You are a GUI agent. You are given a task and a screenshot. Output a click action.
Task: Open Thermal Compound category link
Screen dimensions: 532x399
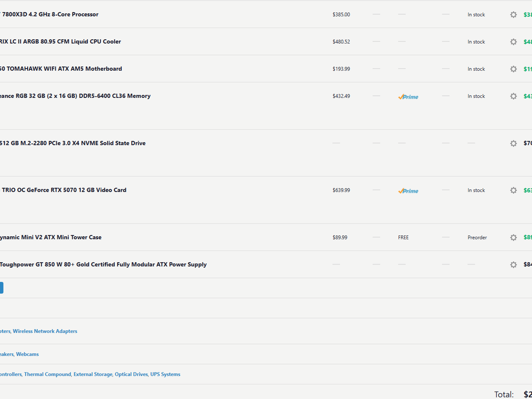(48, 374)
